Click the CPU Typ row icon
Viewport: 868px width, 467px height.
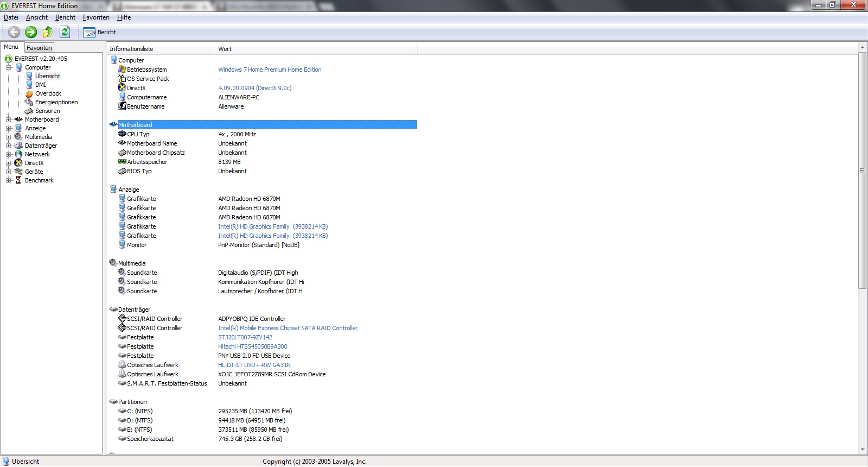122,134
